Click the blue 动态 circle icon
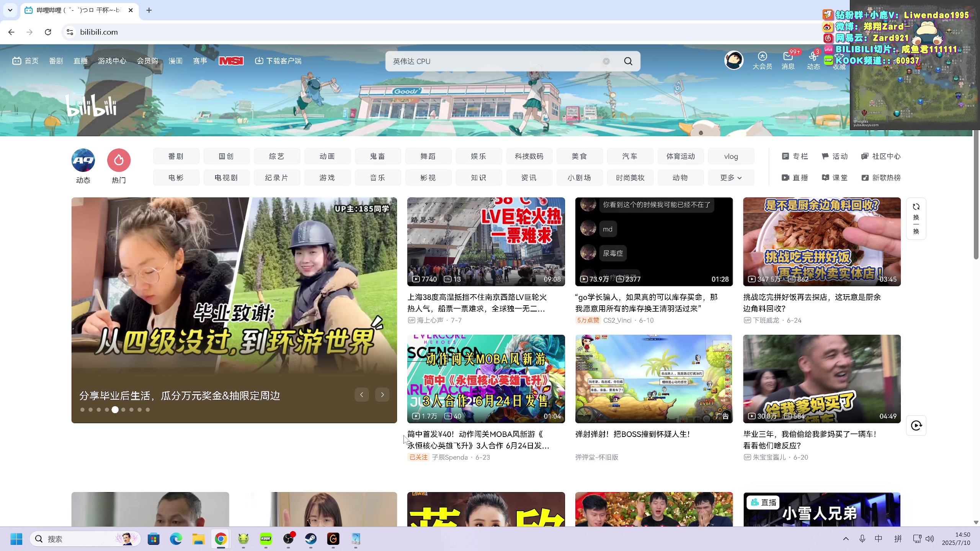The height and width of the screenshot is (551, 980). click(83, 160)
